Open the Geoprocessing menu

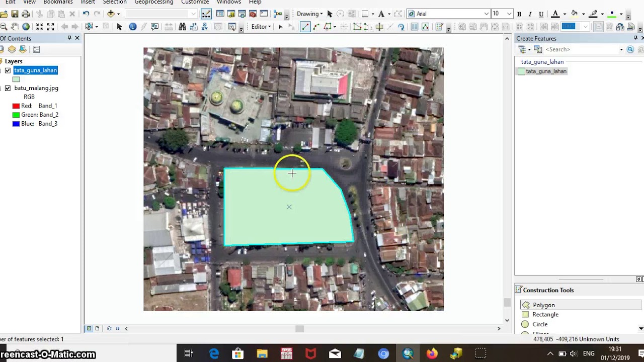click(153, 3)
